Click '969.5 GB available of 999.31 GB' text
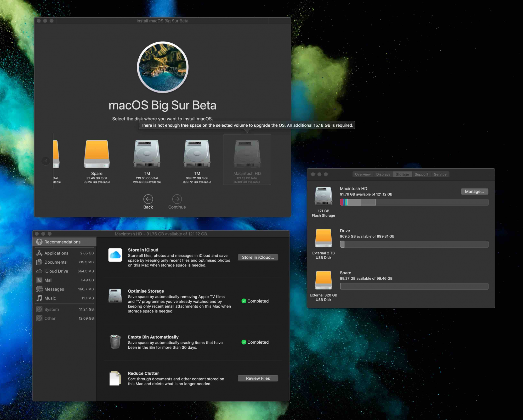This screenshot has width=523, height=420. tap(367, 236)
